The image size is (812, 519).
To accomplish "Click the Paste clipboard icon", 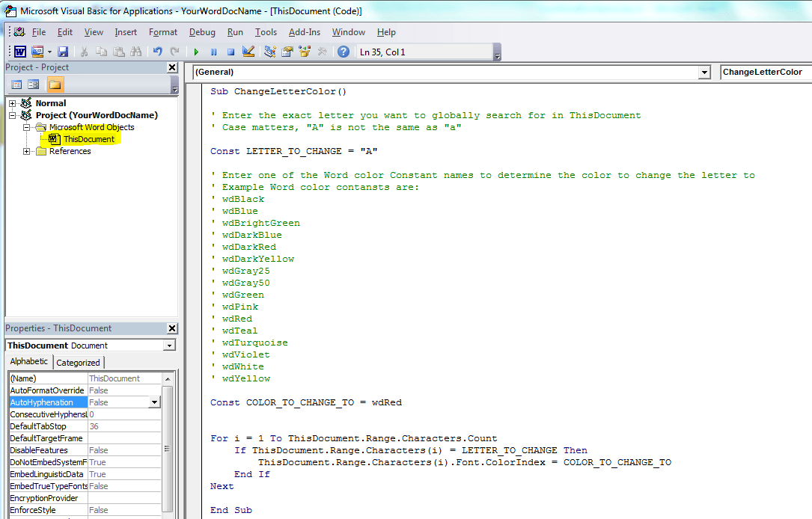I will click(118, 52).
